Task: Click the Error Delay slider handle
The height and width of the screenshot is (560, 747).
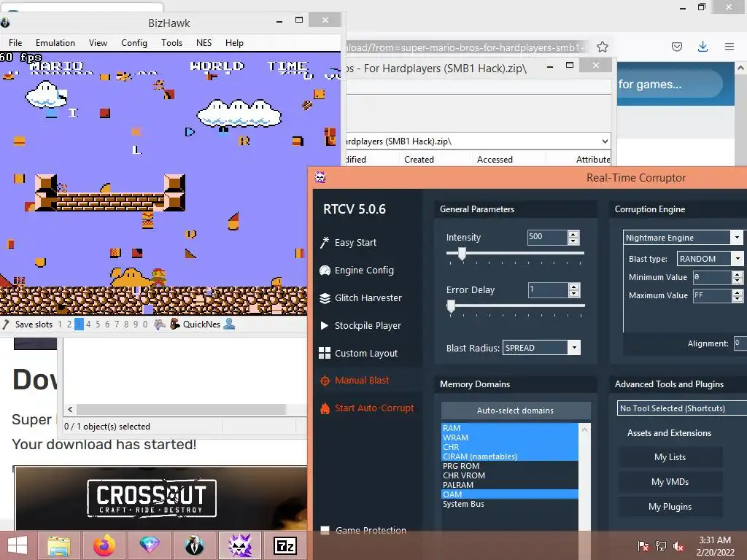Action: [x=451, y=306]
